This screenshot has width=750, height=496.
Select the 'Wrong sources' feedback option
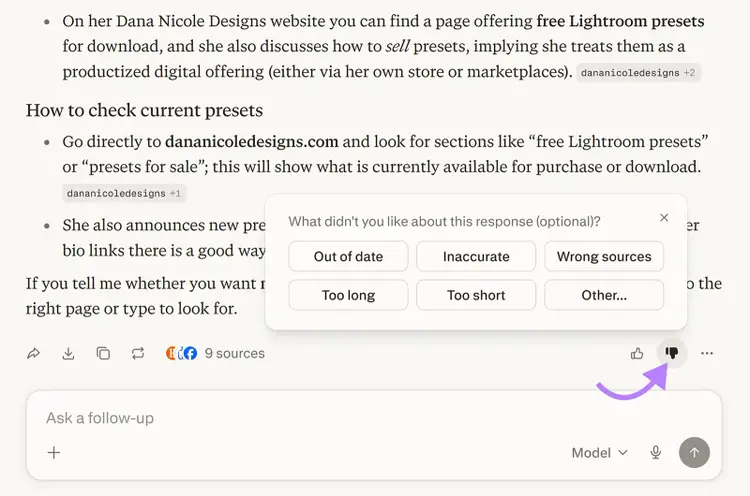pos(604,256)
